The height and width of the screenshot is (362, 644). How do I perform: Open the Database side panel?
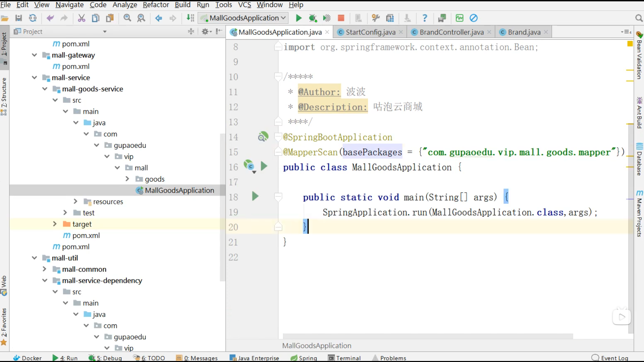pos(639,159)
